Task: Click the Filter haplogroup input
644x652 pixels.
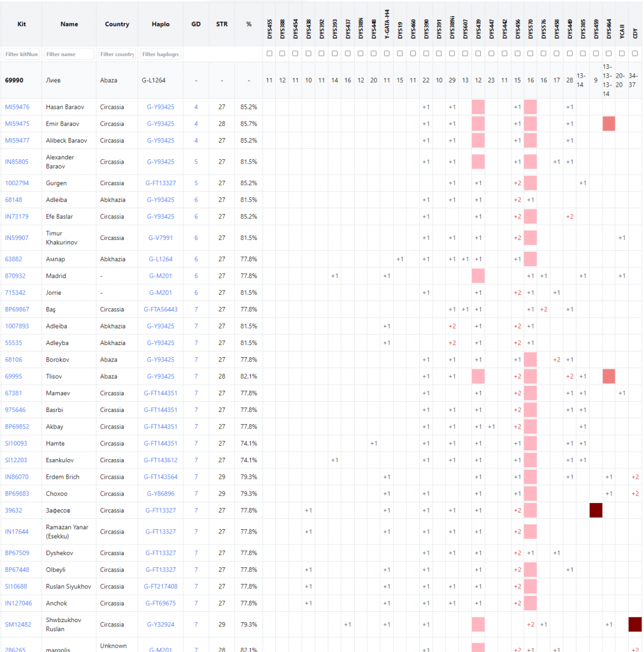Action: pyautogui.click(x=161, y=54)
